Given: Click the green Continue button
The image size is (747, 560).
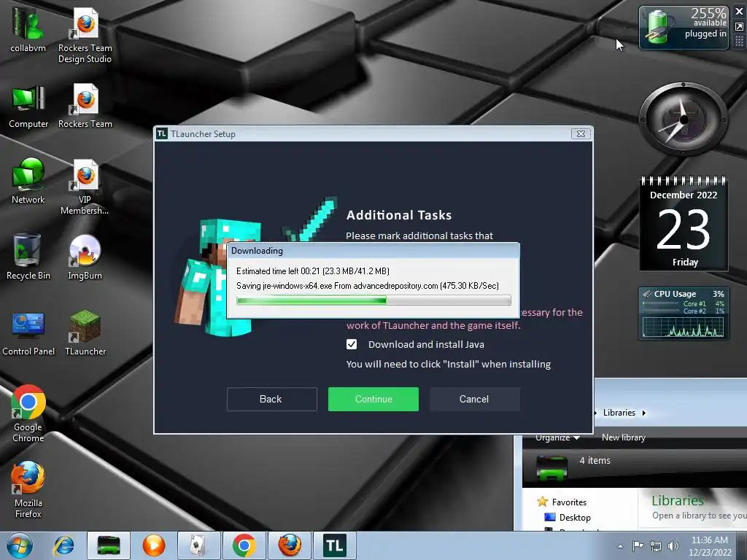Looking at the screenshot, I should pos(373,399).
